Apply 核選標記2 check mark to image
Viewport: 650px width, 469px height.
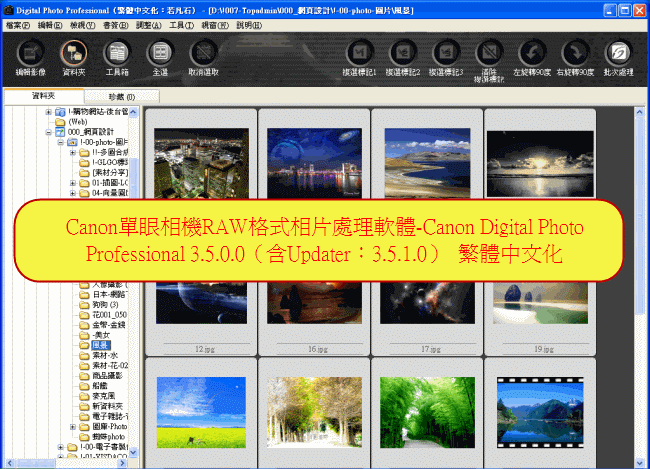coord(402,55)
